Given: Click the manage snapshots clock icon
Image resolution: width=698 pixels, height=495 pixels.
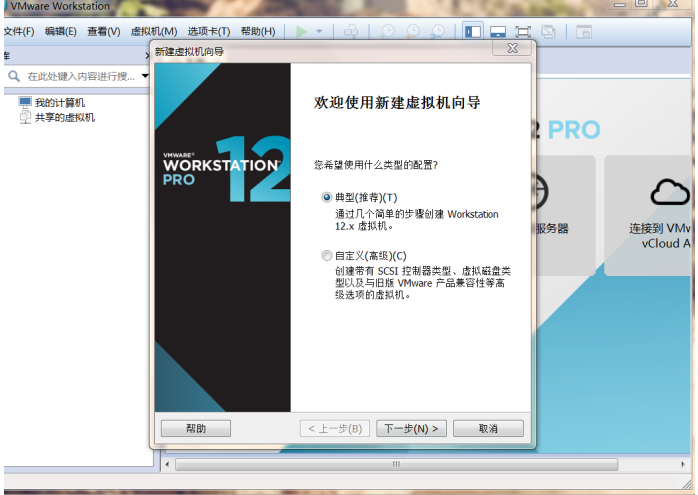Looking at the screenshot, I should coord(438,32).
